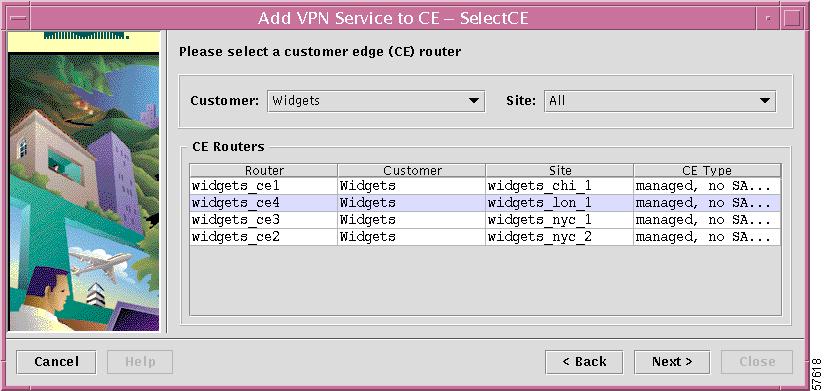Open the Site dropdown showing All

coord(660,101)
